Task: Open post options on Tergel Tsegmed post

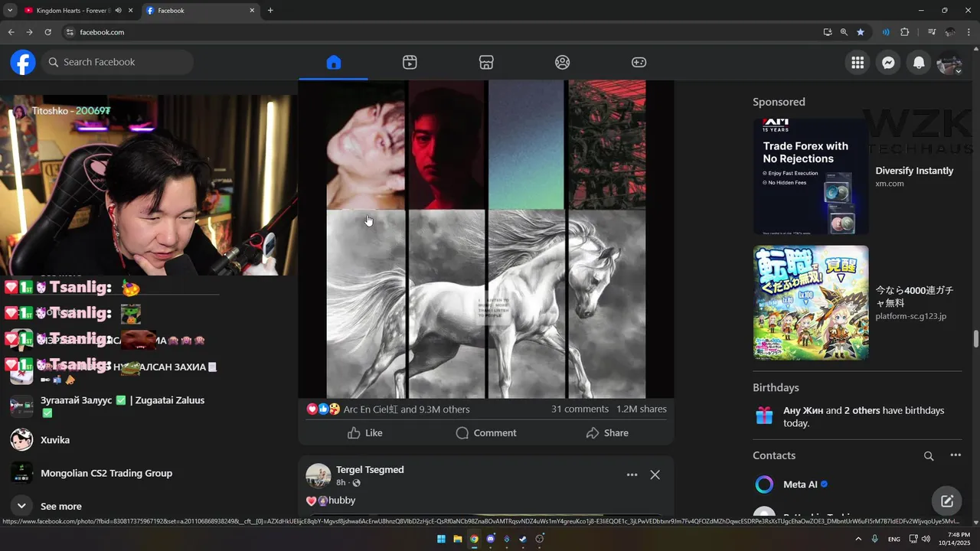Action: (x=632, y=475)
